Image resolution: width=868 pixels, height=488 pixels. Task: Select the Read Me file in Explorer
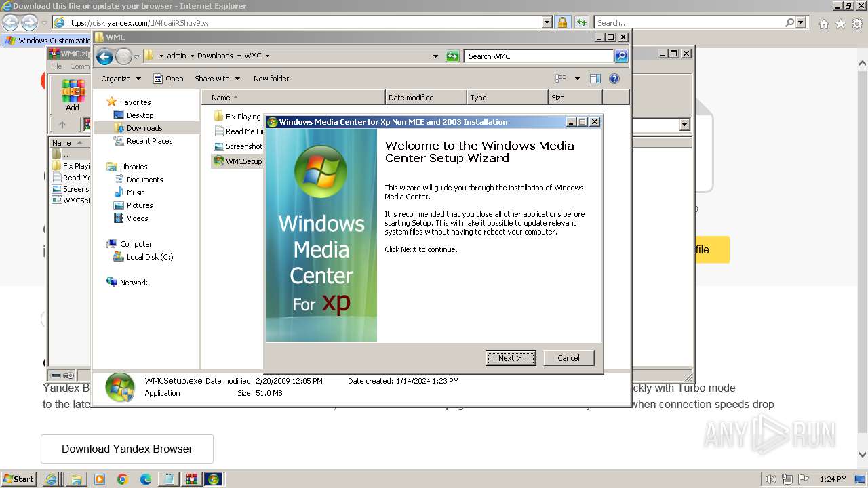[239, 131]
